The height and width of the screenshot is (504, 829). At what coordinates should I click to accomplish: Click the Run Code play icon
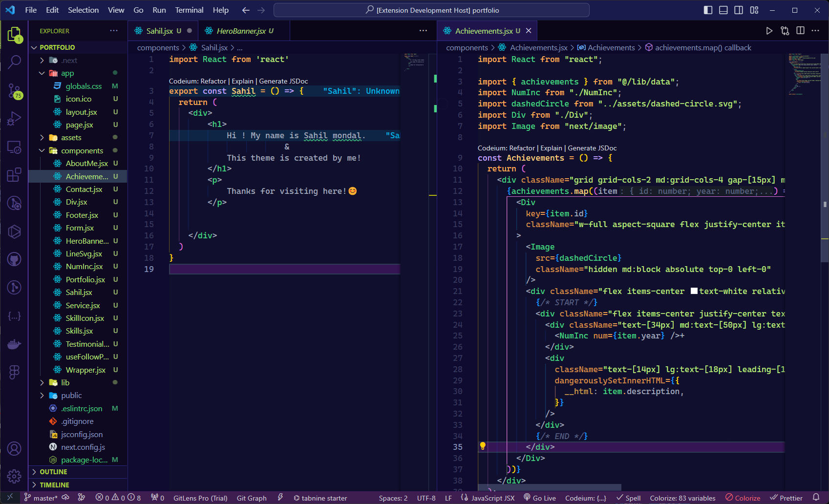click(x=769, y=31)
